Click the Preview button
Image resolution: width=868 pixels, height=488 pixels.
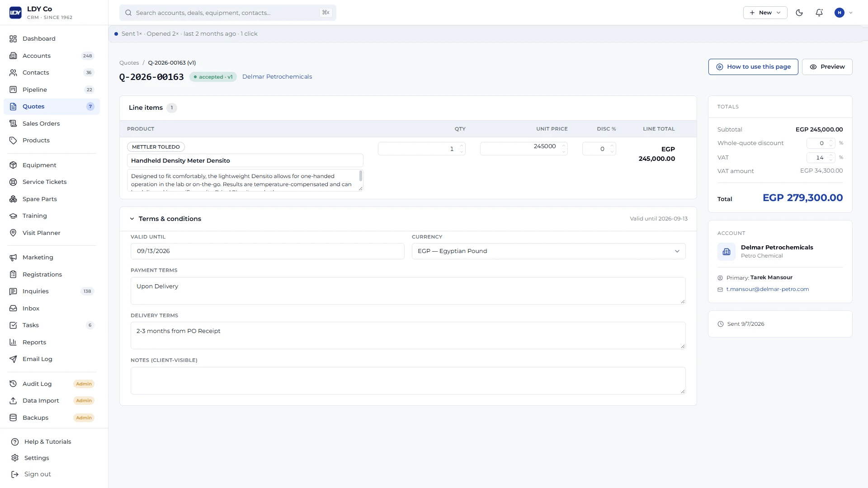pos(827,67)
